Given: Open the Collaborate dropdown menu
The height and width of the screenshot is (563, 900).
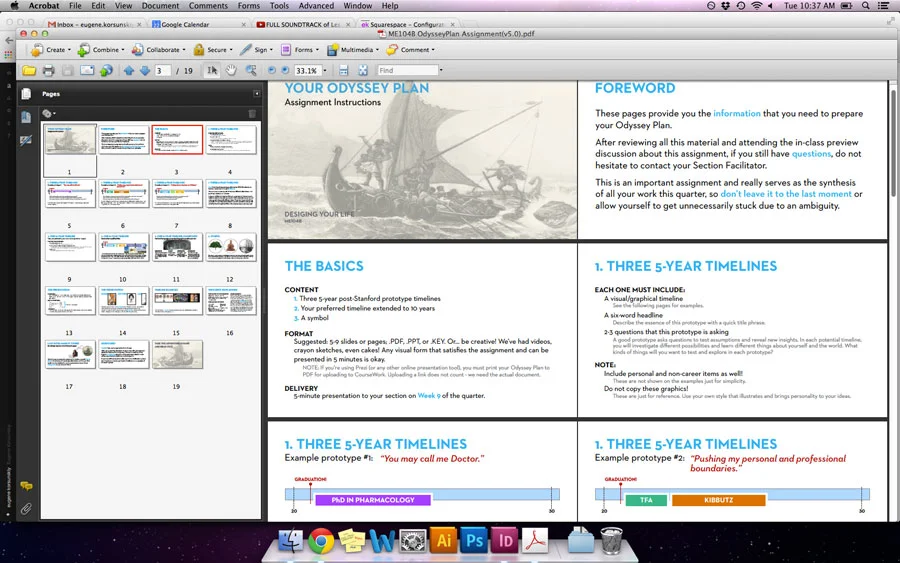Looking at the screenshot, I should pyautogui.click(x=158, y=50).
